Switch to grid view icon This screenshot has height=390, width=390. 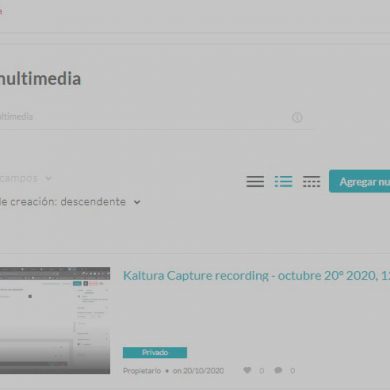pyautogui.click(x=311, y=181)
